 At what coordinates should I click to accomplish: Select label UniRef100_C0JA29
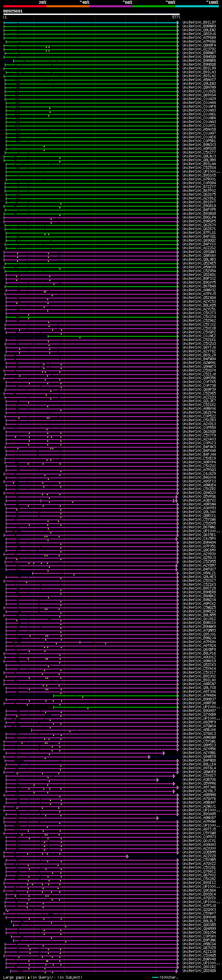tap(199, 99)
